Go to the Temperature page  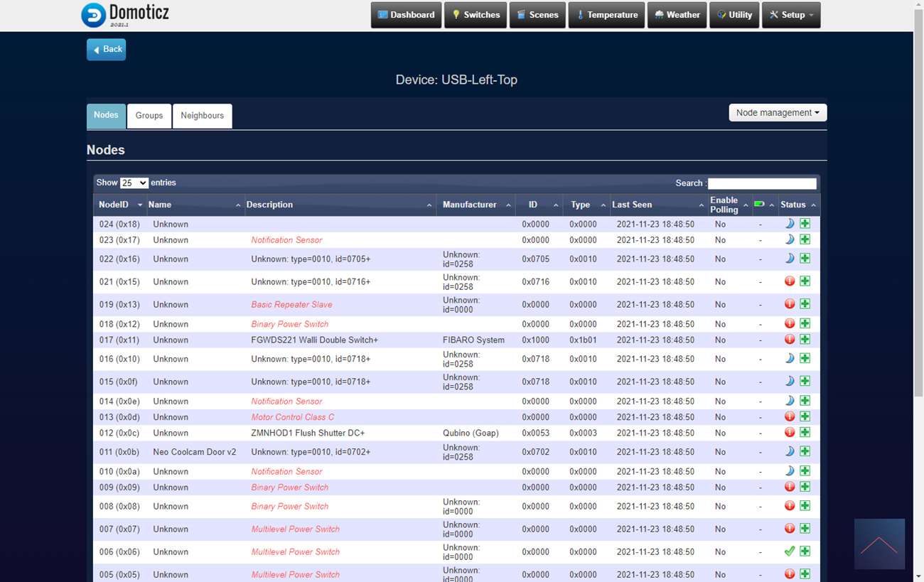pos(606,15)
